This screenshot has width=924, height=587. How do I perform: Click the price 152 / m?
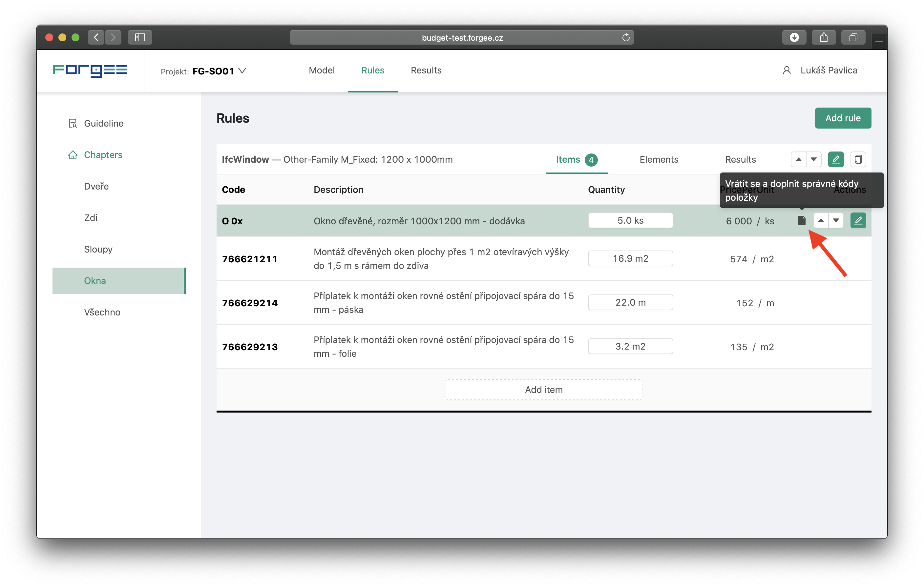click(x=755, y=303)
